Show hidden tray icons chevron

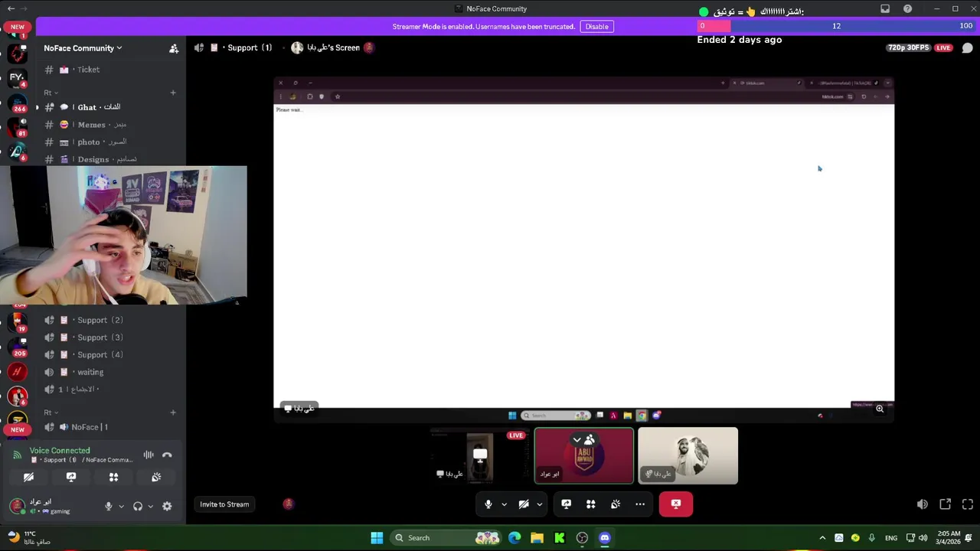click(x=822, y=538)
